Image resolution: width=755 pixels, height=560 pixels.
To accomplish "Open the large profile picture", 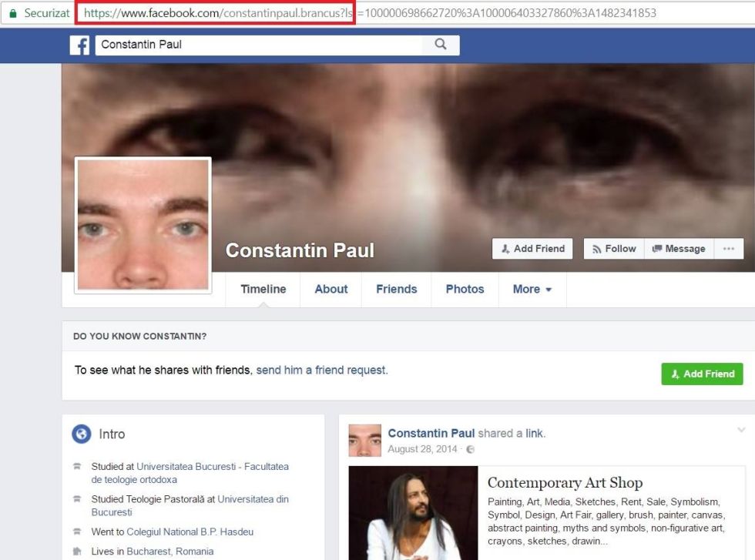I will (x=143, y=225).
